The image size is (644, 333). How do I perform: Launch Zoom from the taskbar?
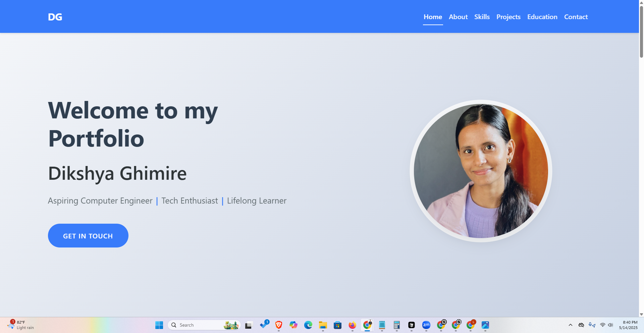coord(426,325)
